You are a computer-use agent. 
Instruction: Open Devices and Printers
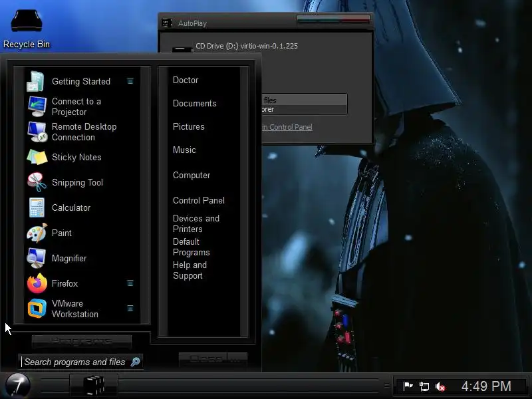(196, 223)
